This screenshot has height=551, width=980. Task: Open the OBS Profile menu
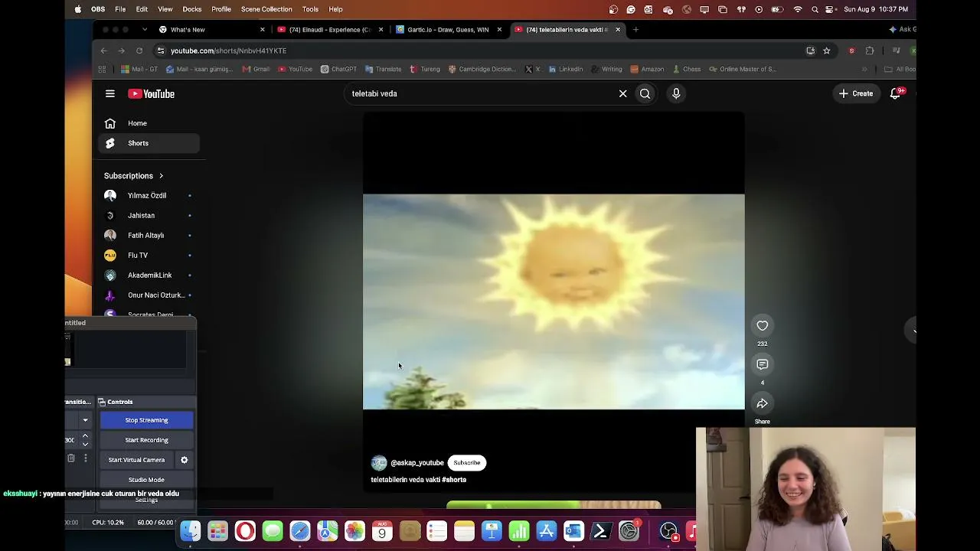pos(221,9)
